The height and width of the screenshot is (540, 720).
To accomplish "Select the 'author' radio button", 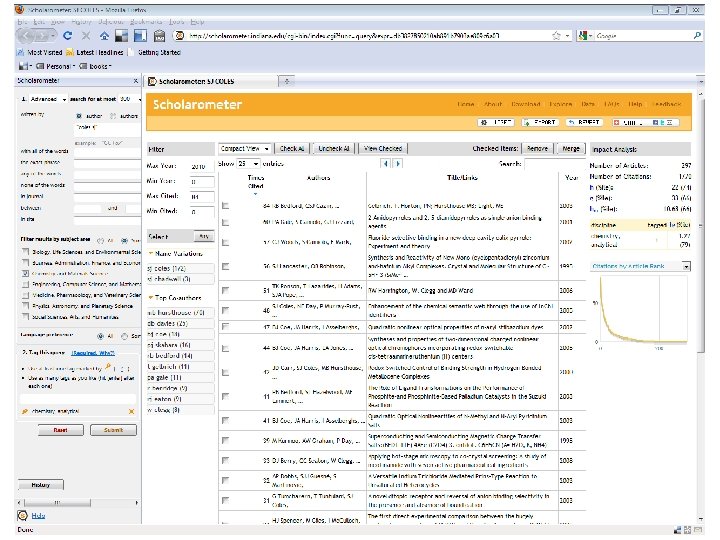I will 79,116.
